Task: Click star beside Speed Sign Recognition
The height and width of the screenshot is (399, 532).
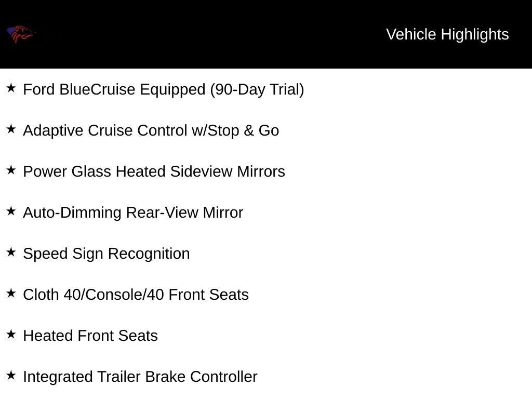Action: [x=11, y=252]
